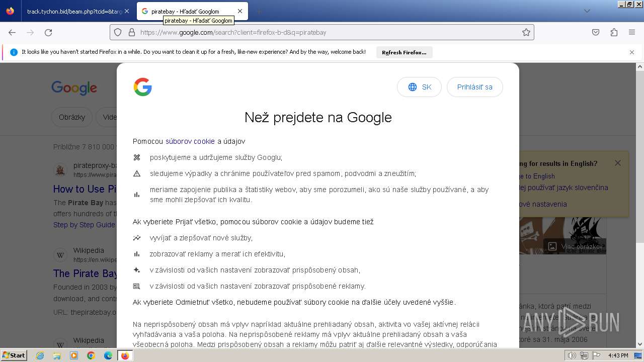644x362 pixels.
Task: Open the Viac obrázkov images button
Action: (x=575, y=246)
